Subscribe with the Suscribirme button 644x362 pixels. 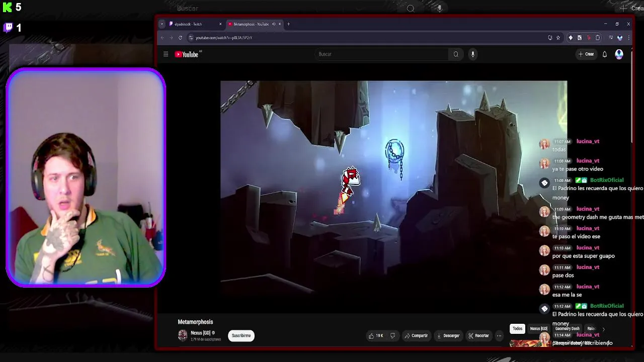click(241, 336)
